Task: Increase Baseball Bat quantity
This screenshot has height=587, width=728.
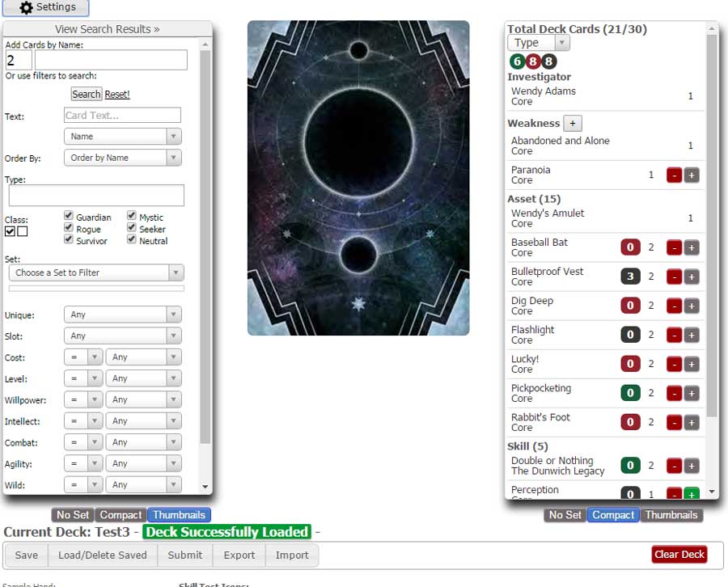Action: (692, 247)
